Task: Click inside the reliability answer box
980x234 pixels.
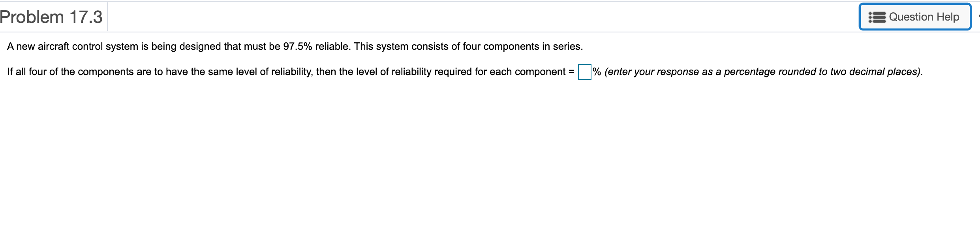Action: 585,72
